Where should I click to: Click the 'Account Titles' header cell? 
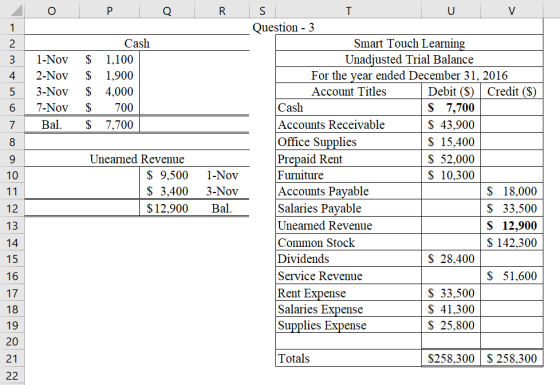pyautogui.click(x=349, y=91)
